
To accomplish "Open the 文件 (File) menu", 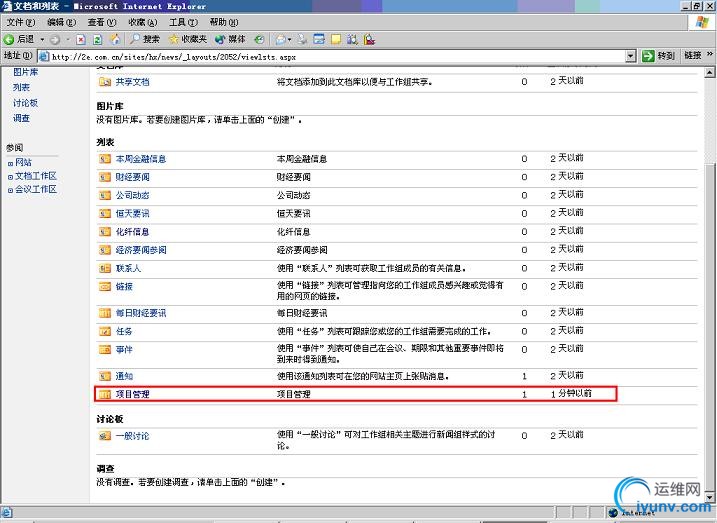I will tap(21, 22).
